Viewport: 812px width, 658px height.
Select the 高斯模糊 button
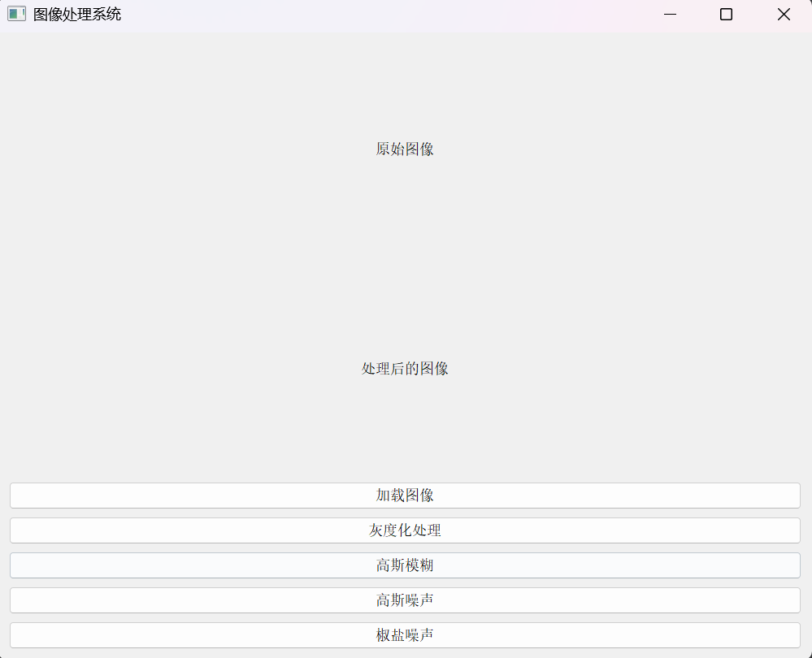pyautogui.click(x=405, y=565)
